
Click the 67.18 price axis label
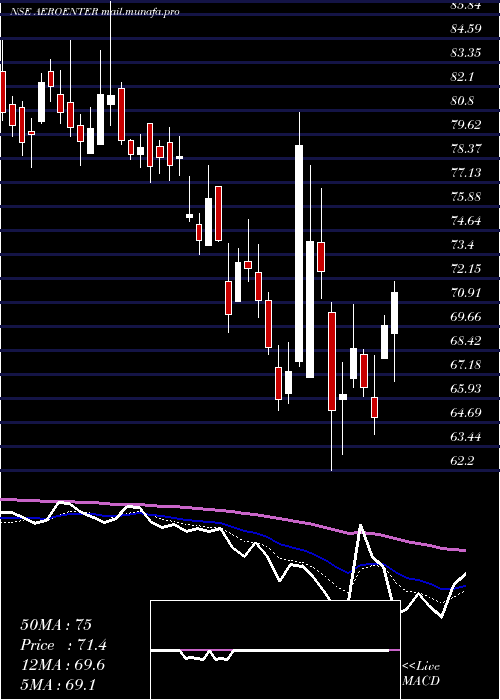coord(466,366)
